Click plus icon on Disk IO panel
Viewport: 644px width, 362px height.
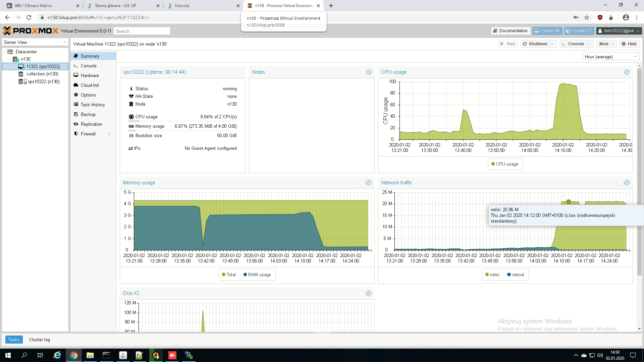coord(368,293)
